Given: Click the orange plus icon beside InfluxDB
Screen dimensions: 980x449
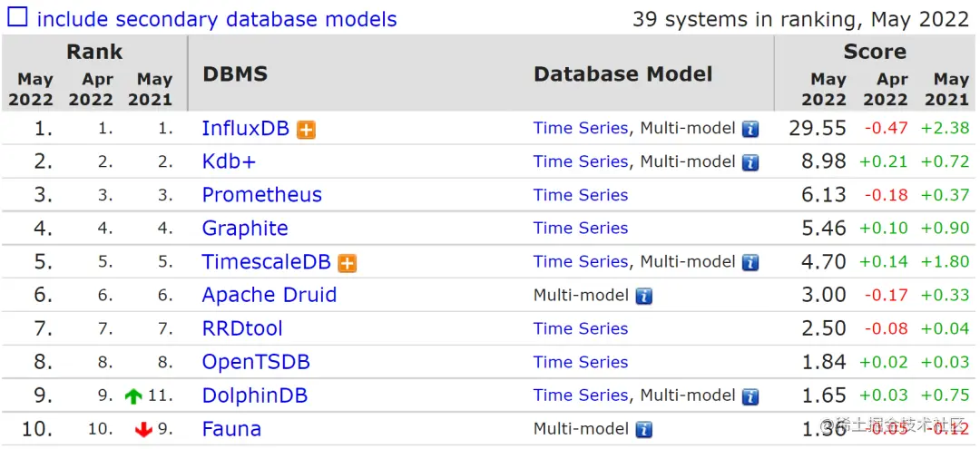Looking at the screenshot, I should tap(307, 130).
